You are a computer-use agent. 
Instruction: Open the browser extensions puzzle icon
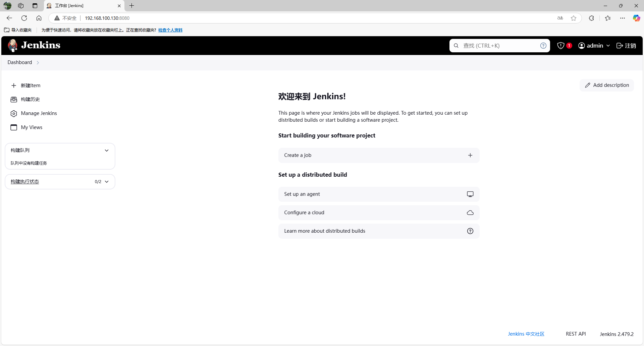(x=591, y=18)
